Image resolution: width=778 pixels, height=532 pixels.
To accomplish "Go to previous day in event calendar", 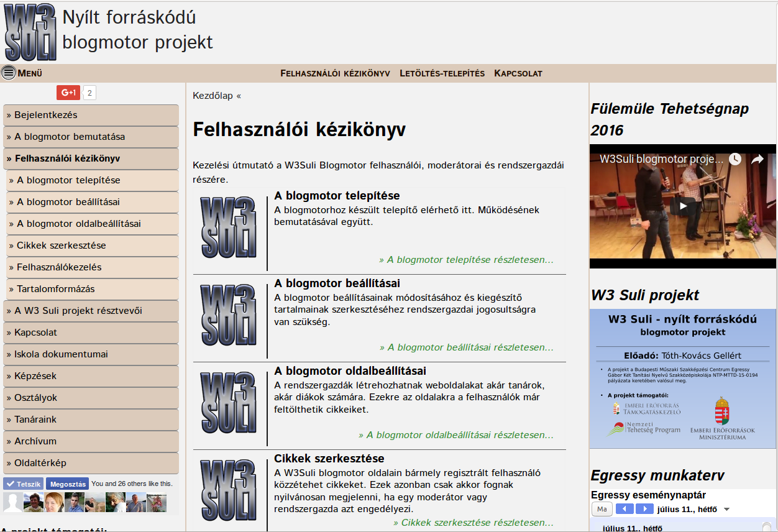I will [x=625, y=509].
